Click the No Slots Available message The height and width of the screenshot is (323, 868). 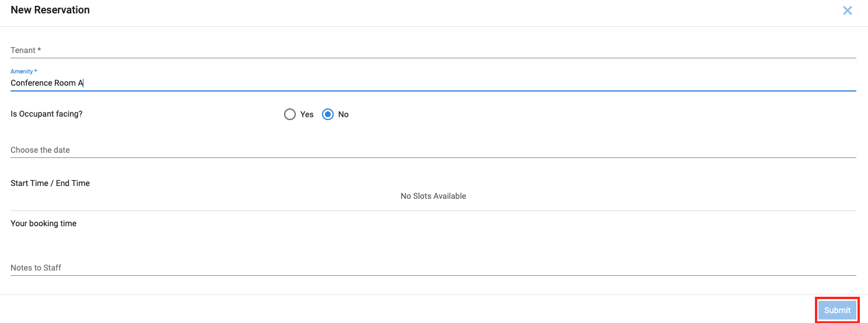(x=433, y=196)
